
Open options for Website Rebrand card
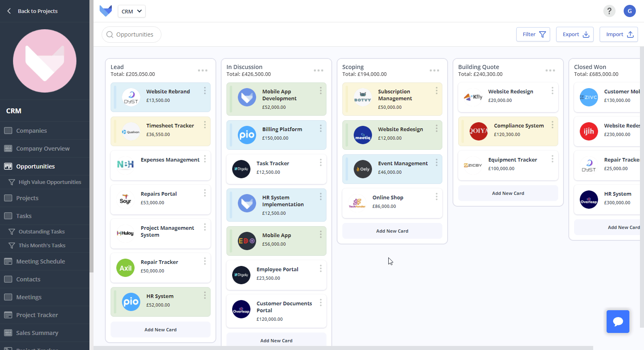205,91
